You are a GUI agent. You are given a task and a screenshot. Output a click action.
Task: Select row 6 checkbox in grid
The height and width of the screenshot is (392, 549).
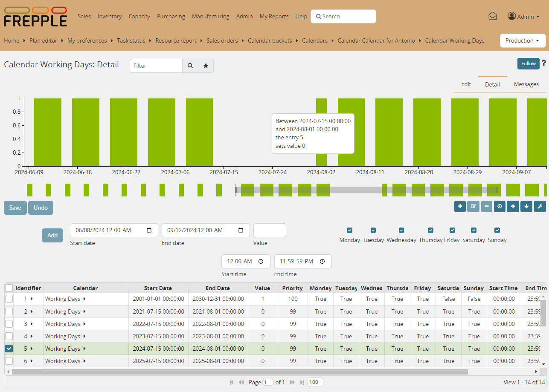[9, 361]
